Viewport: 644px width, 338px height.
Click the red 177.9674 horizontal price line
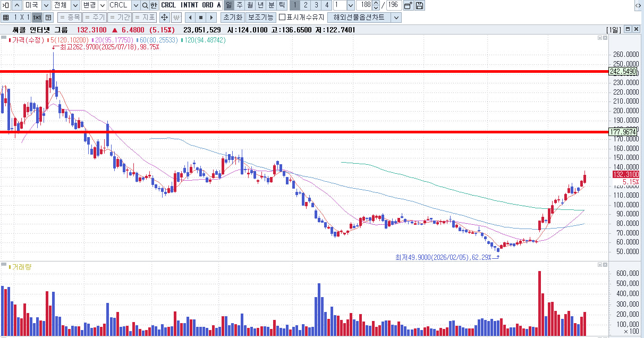click(x=319, y=132)
